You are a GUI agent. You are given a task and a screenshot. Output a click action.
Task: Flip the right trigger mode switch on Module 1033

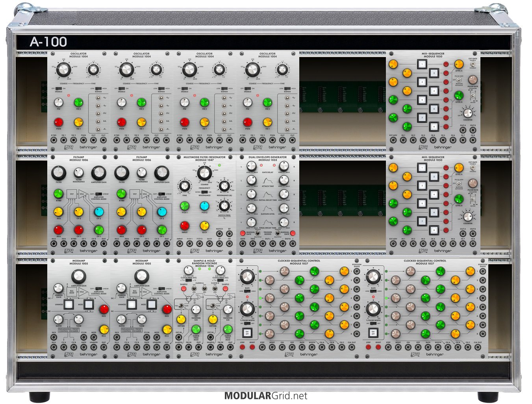[x=278, y=233]
